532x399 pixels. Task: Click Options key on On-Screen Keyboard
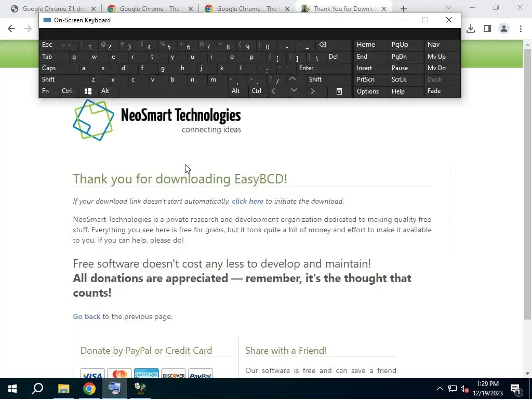coord(371,91)
